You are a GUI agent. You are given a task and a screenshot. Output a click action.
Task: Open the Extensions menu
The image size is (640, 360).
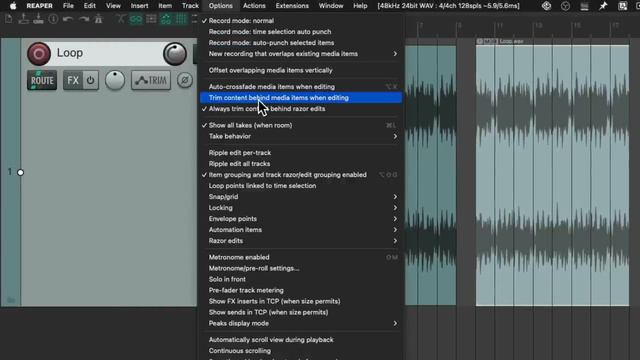(292, 6)
